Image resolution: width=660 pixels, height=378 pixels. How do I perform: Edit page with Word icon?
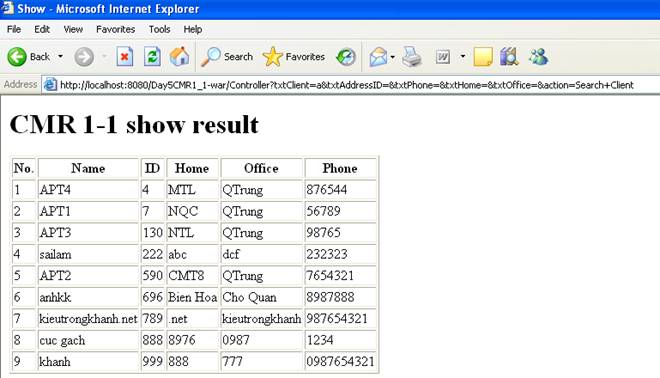pyautogui.click(x=443, y=57)
